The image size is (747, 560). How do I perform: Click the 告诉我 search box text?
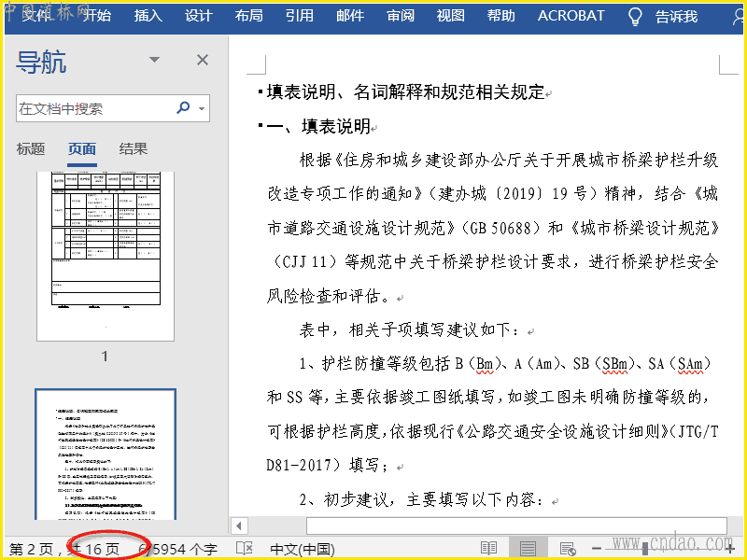(x=676, y=17)
